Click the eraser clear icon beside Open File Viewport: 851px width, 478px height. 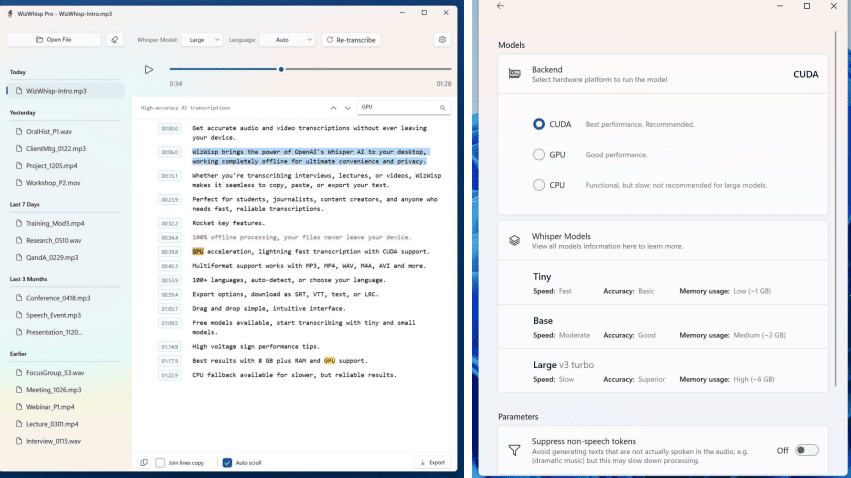point(115,40)
